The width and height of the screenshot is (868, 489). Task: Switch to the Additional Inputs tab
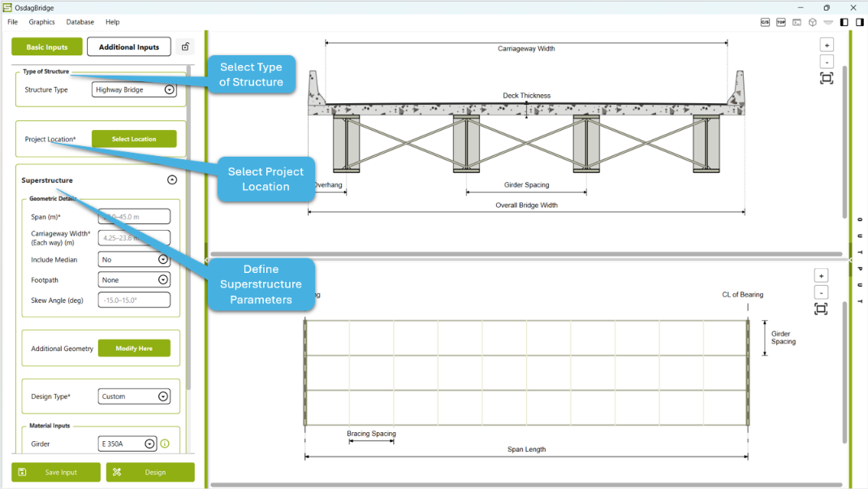[129, 47]
